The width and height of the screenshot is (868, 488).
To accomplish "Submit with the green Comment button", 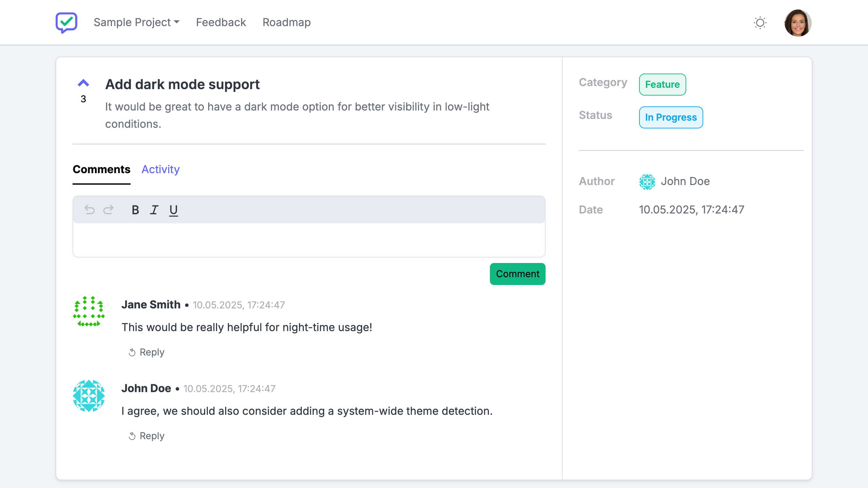I will [x=517, y=274].
